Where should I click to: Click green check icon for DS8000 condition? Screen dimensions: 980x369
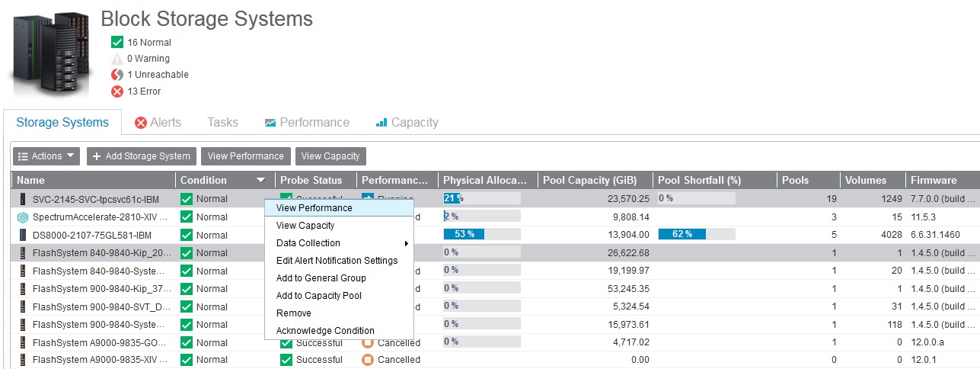click(x=187, y=235)
